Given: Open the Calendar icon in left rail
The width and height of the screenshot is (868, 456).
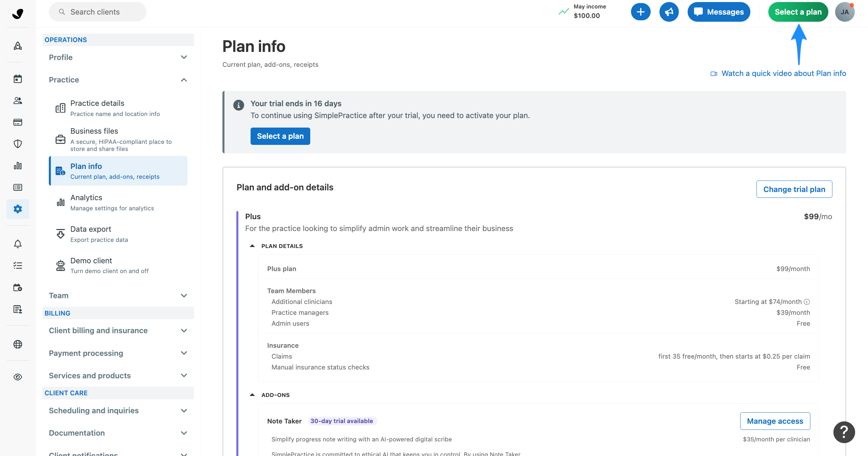Looking at the screenshot, I should [18, 79].
